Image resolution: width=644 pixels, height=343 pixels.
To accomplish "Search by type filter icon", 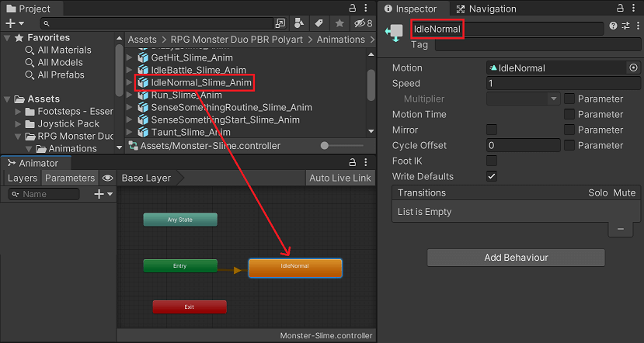I will point(299,23).
